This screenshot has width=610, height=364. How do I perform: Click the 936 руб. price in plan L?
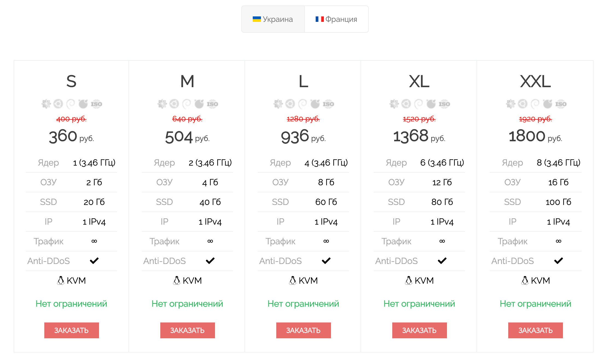(303, 136)
